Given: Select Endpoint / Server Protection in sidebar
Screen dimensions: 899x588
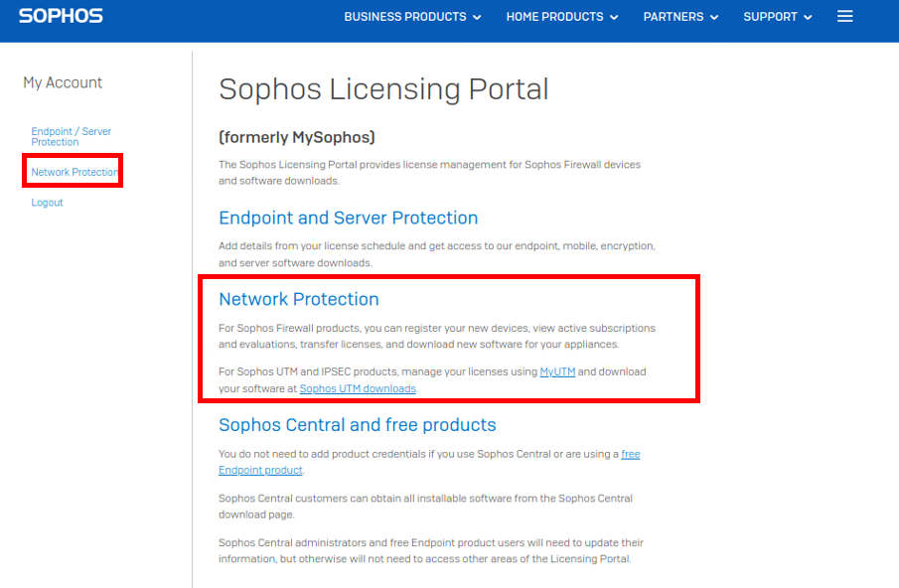Looking at the screenshot, I should tap(72, 136).
